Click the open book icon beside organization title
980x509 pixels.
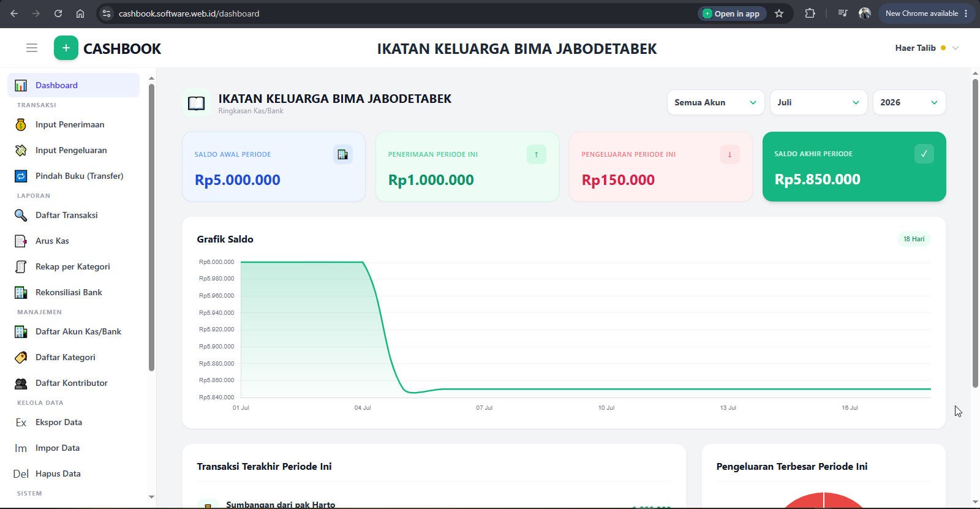(x=196, y=103)
